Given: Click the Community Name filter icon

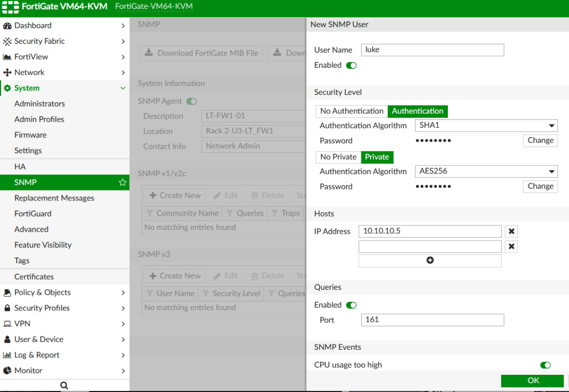Looking at the screenshot, I should (149, 213).
